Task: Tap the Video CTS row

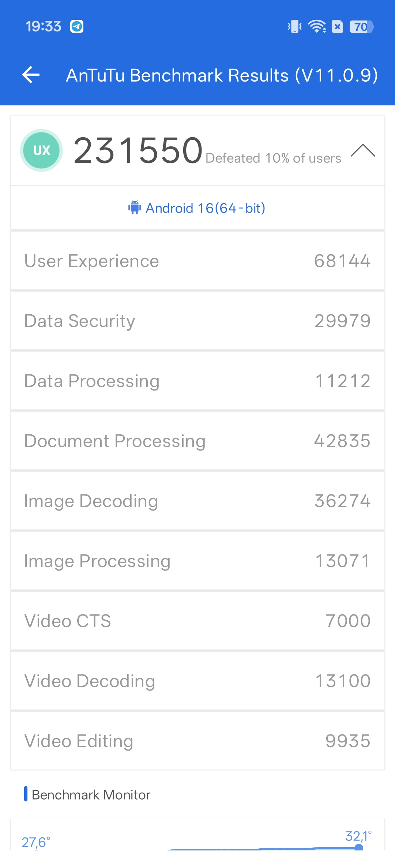Action: [x=197, y=621]
